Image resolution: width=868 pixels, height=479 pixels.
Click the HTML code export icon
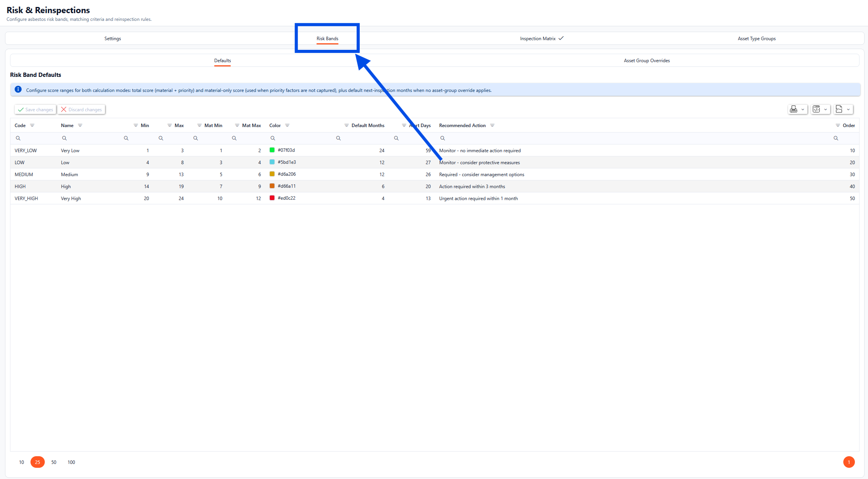pos(816,109)
